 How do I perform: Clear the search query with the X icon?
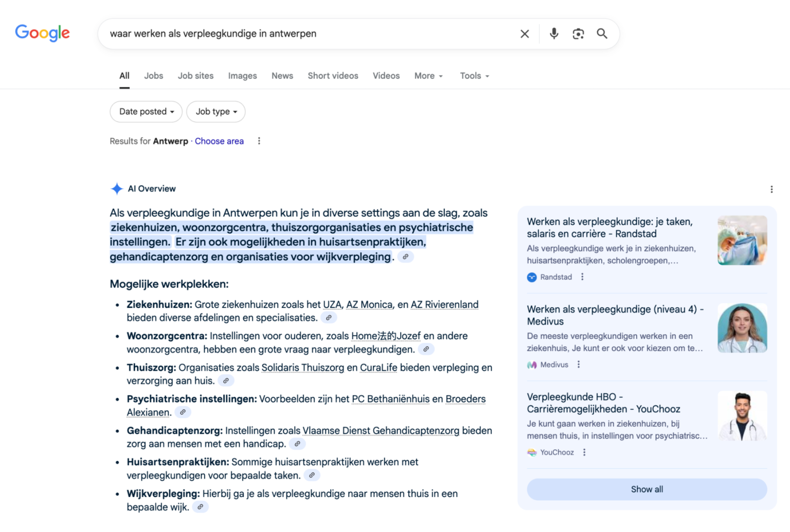(525, 34)
